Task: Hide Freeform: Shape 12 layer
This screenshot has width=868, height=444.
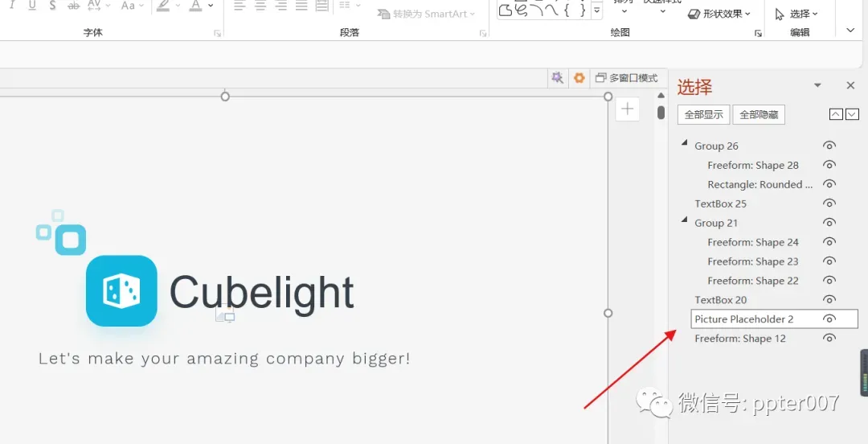Action: [x=829, y=338]
